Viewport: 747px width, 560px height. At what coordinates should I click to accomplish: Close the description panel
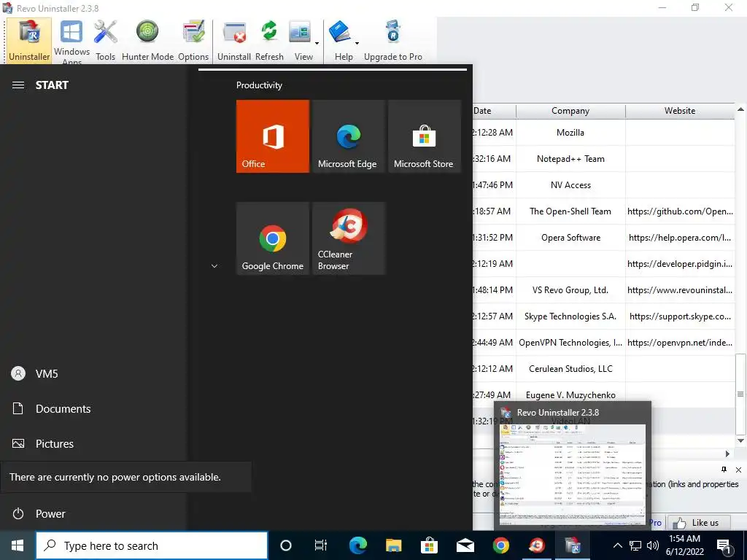[x=738, y=470]
